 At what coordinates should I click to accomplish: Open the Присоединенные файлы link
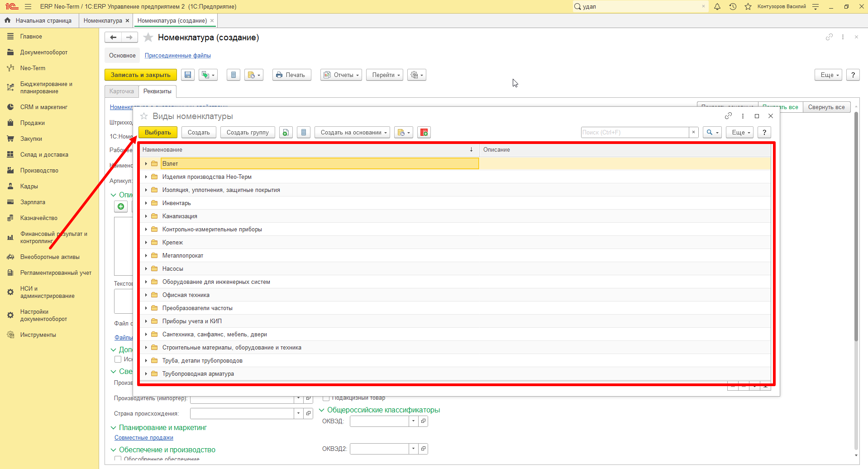pyautogui.click(x=178, y=56)
